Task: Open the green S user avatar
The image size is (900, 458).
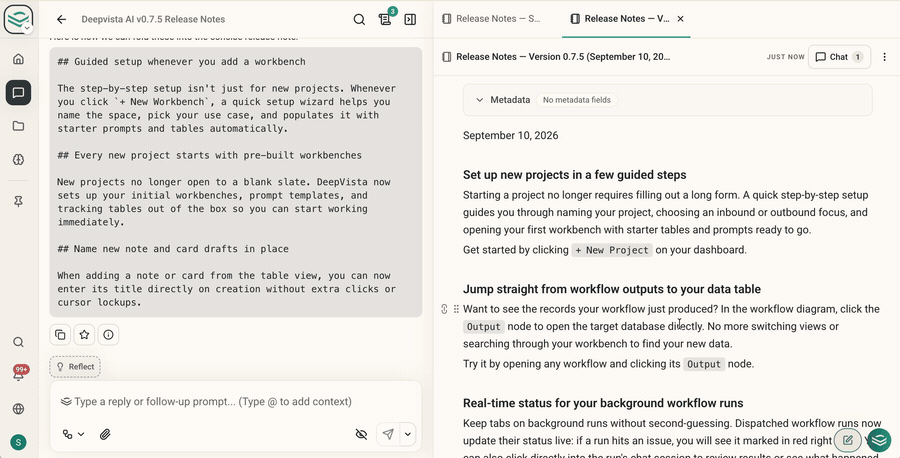Action: (18, 443)
